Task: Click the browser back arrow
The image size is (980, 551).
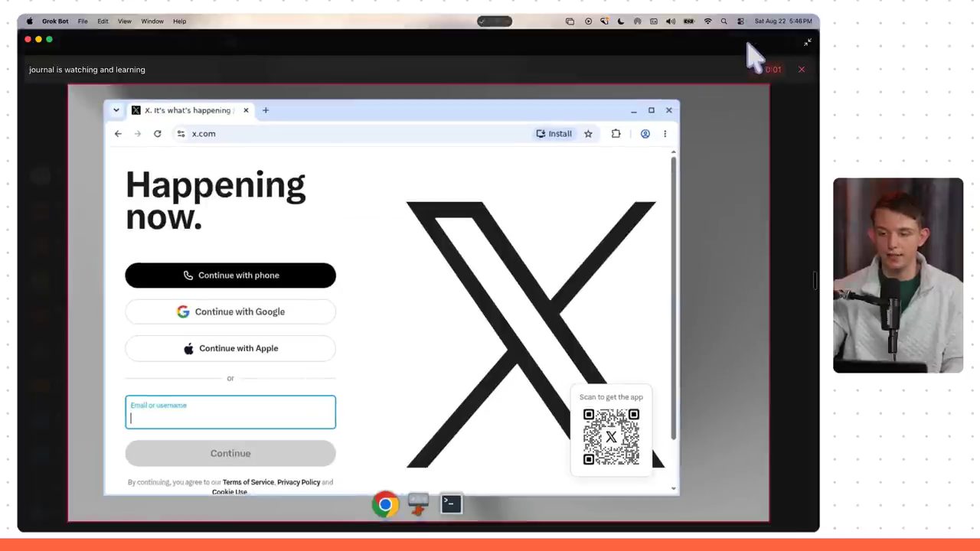Action: click(x=118, y=134)
